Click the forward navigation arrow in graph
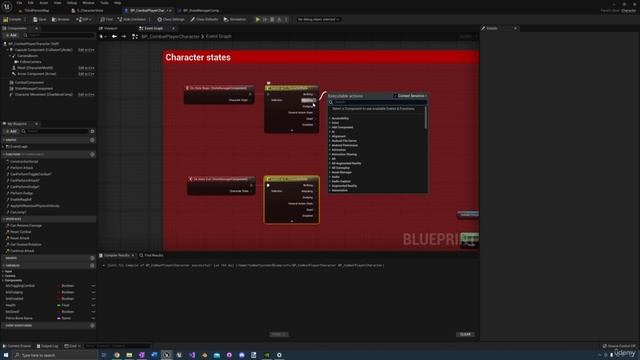 [124, 36]
